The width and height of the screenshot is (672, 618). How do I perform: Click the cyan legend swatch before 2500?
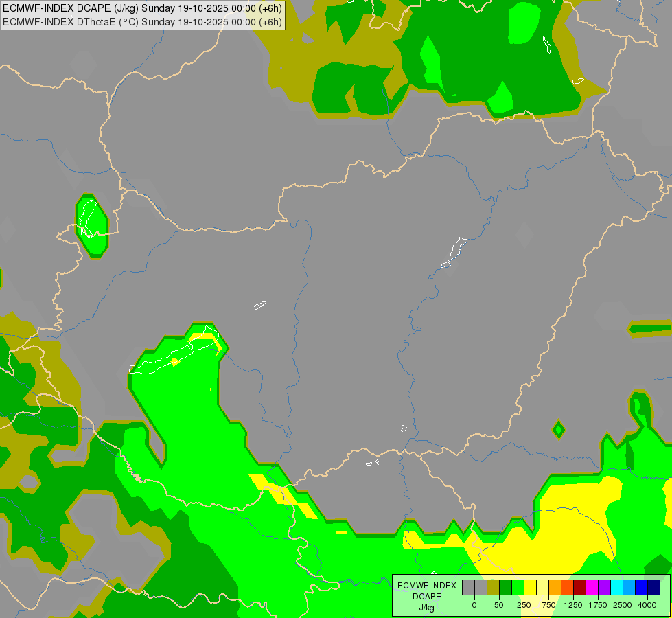pyautogui.click(x=616, y=588)
